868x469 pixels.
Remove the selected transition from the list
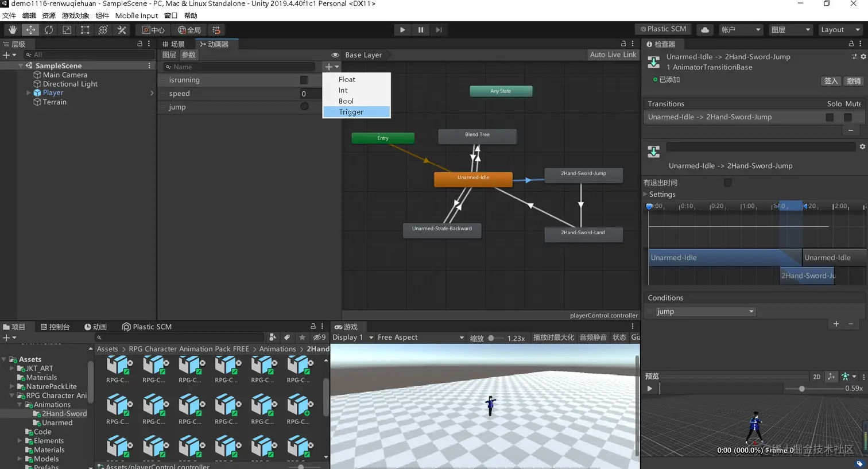(x=851, y=131)
